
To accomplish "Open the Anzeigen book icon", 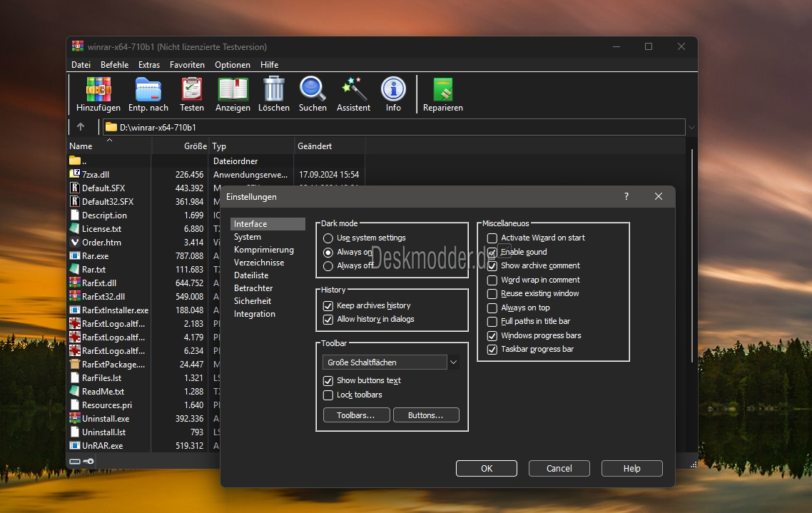I will point(233,89).
